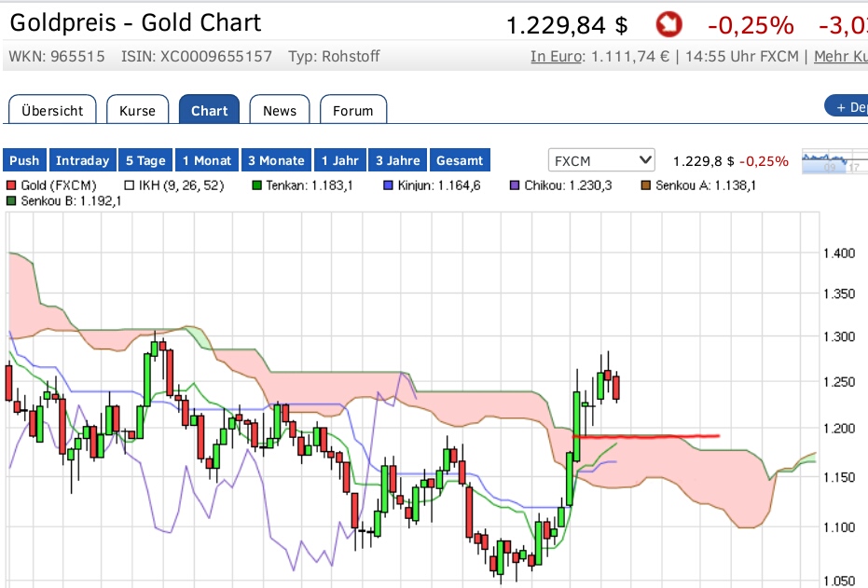The width and height of the screenshot is (868, 588).
Task: Open the FXCM exchange dropdown
Action: click(601, 160)
